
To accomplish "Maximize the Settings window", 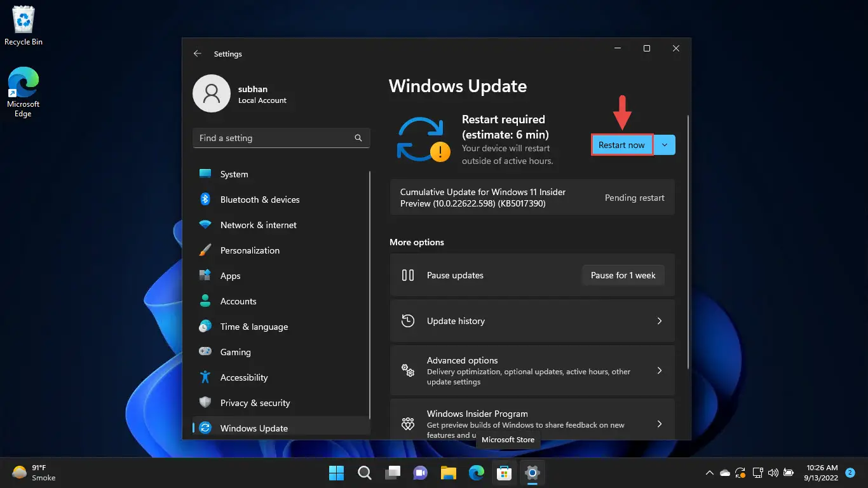I will [647, 49].
